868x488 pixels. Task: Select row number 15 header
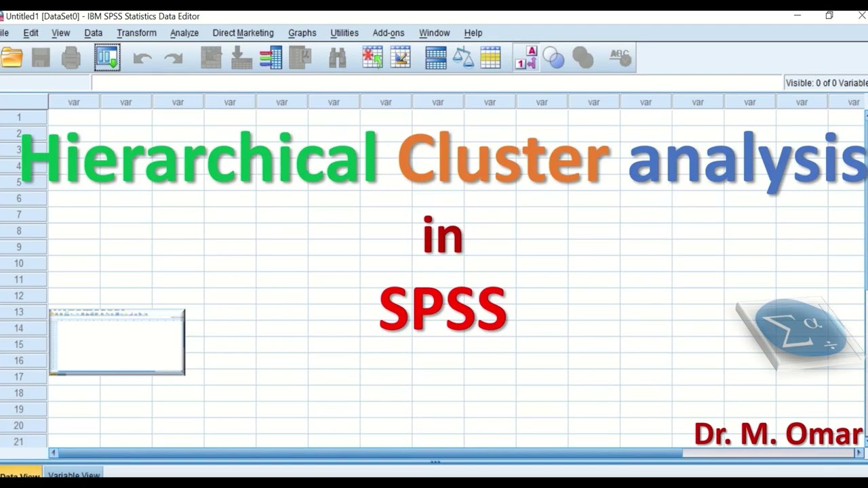point(24,344)
